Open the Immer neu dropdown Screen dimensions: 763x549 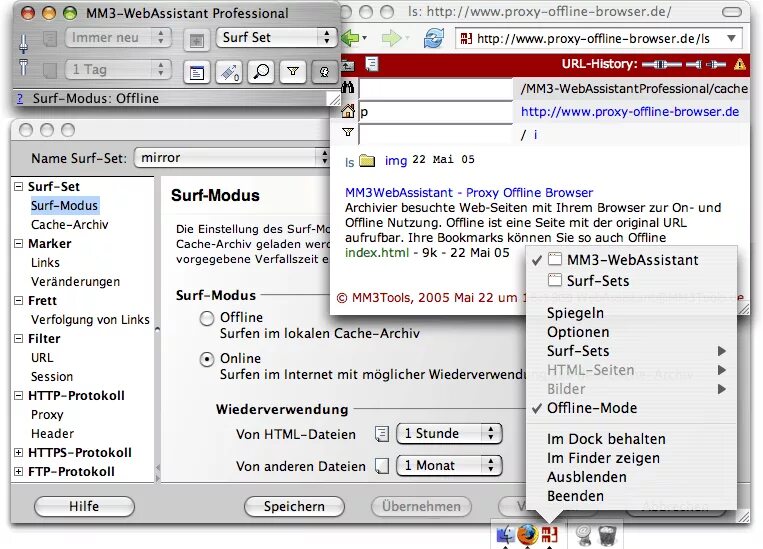coord(118,37)
